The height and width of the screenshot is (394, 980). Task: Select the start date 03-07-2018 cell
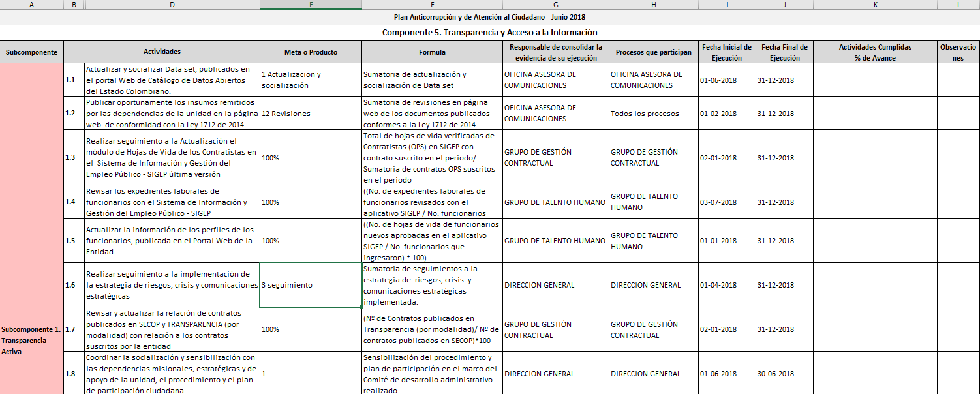pos(726,202)
